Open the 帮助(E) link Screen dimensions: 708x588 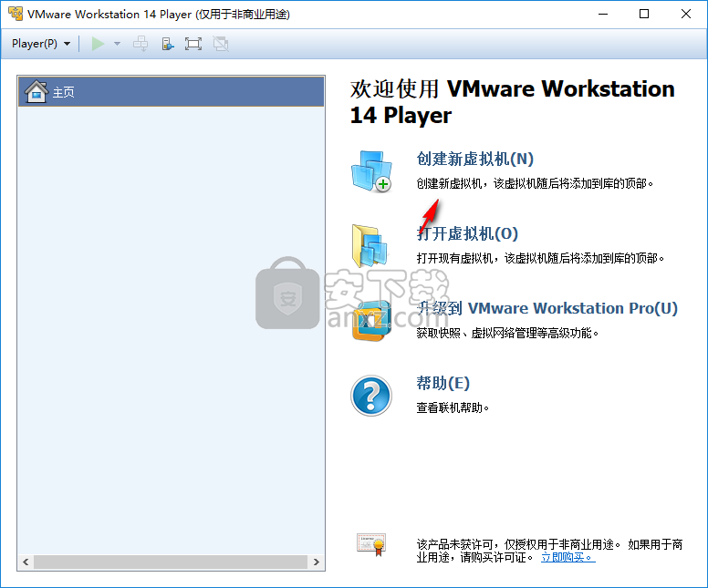point(442,383)
